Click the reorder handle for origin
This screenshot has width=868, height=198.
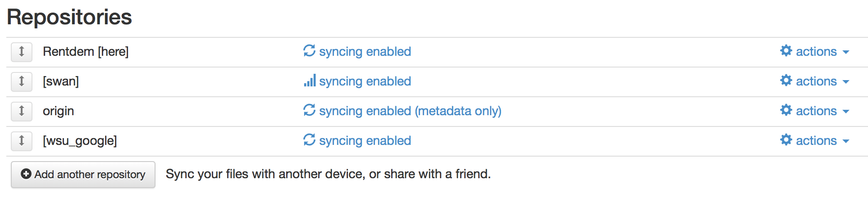(x=22, y=111)
